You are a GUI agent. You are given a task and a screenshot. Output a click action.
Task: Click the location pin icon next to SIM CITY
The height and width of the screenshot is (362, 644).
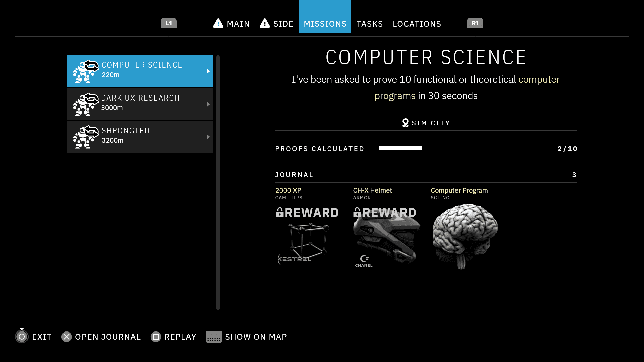pyautogui.click(x=405, y=123)
